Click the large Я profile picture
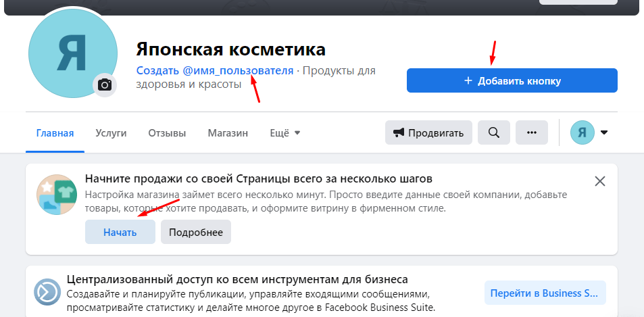Screen dimensions: 644x317 73,53
